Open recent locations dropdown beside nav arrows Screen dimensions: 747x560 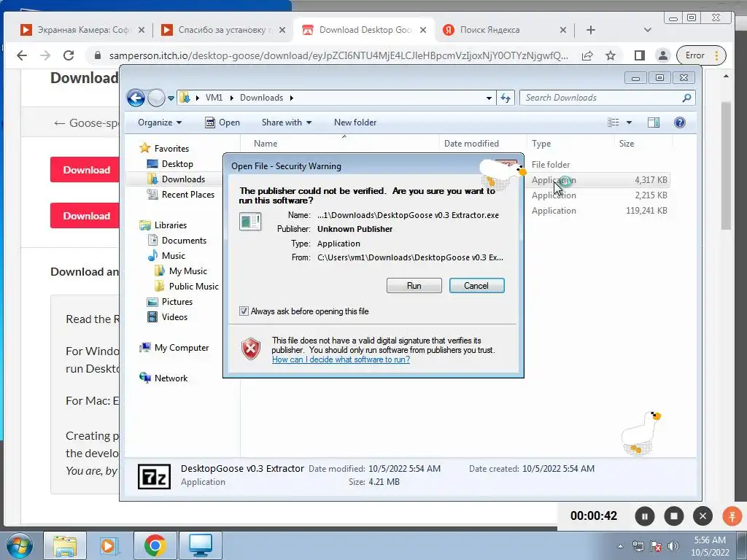[171, 98]
